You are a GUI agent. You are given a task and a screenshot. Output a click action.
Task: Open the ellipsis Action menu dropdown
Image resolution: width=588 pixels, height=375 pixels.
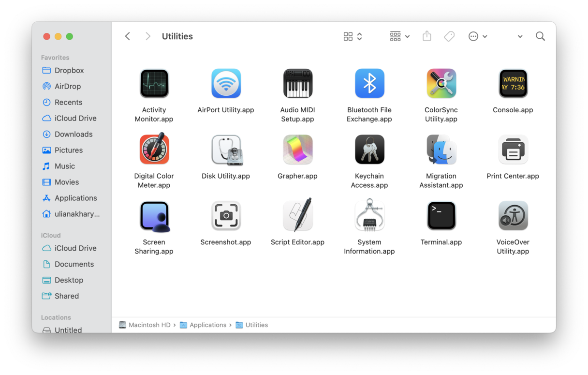coord(478,36)
